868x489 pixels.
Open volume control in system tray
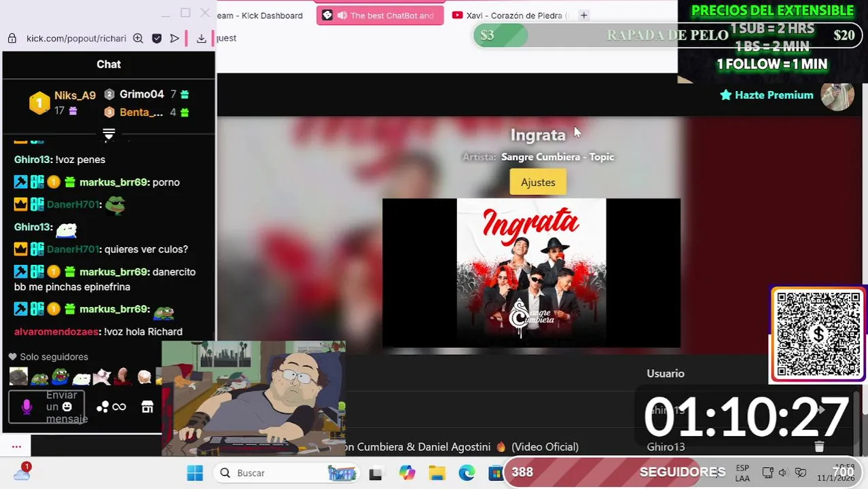click(782, 473)
